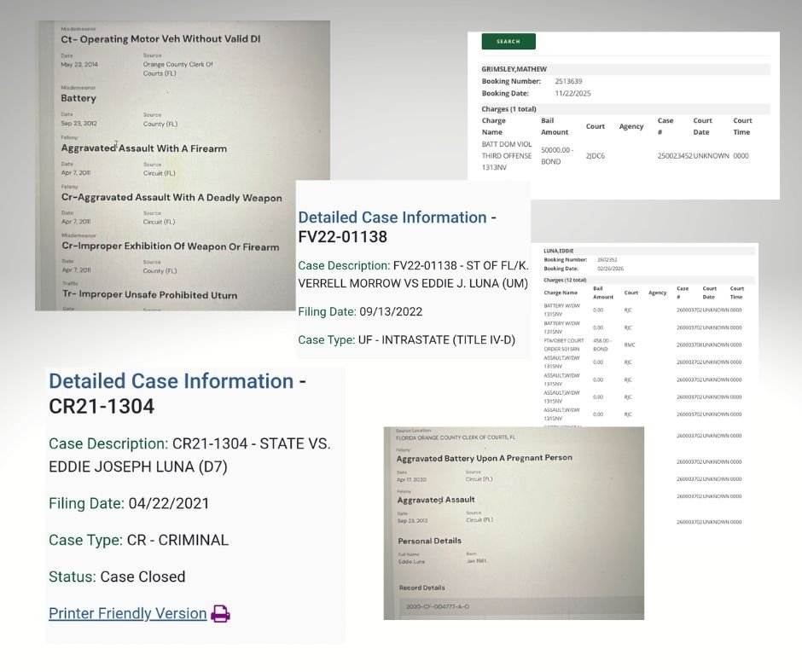Click 'Charges (12 total)' heading
The width and height of the screenshot is (802, 672).
pyautogui.click(x=565, y=281)
